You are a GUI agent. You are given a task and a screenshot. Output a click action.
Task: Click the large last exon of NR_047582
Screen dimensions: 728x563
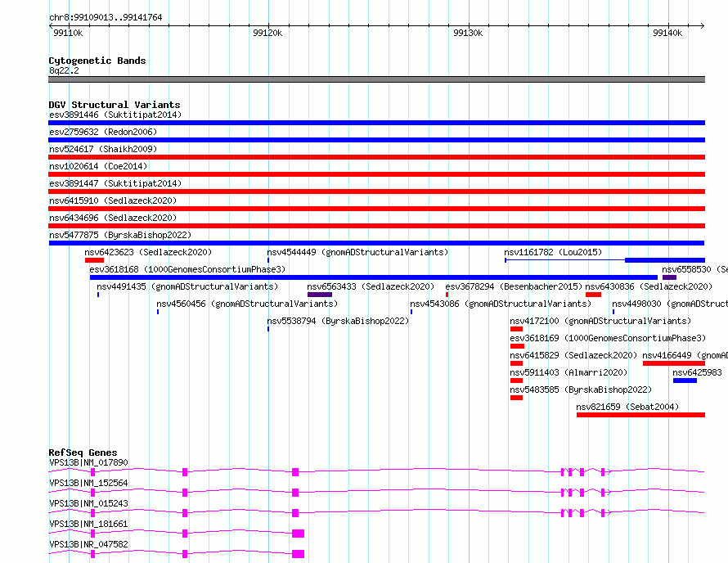(x=298, y=554)
